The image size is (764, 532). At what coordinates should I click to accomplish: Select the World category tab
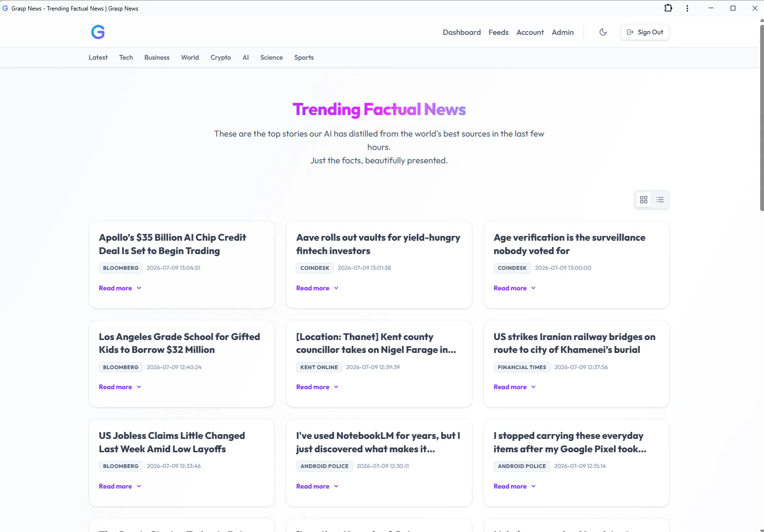pyautogui.click(x=190, y=57)
